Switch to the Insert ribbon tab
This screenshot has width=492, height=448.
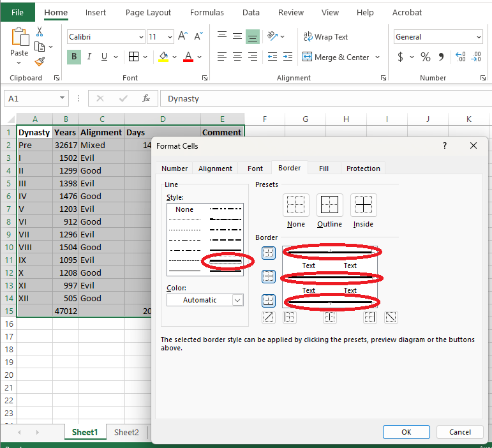[x=95, y=13]
